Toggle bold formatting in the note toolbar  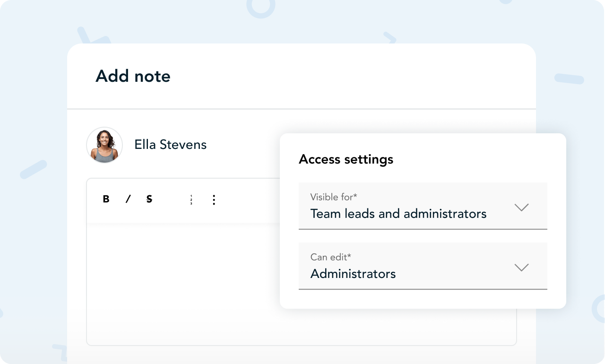[106, 199]
